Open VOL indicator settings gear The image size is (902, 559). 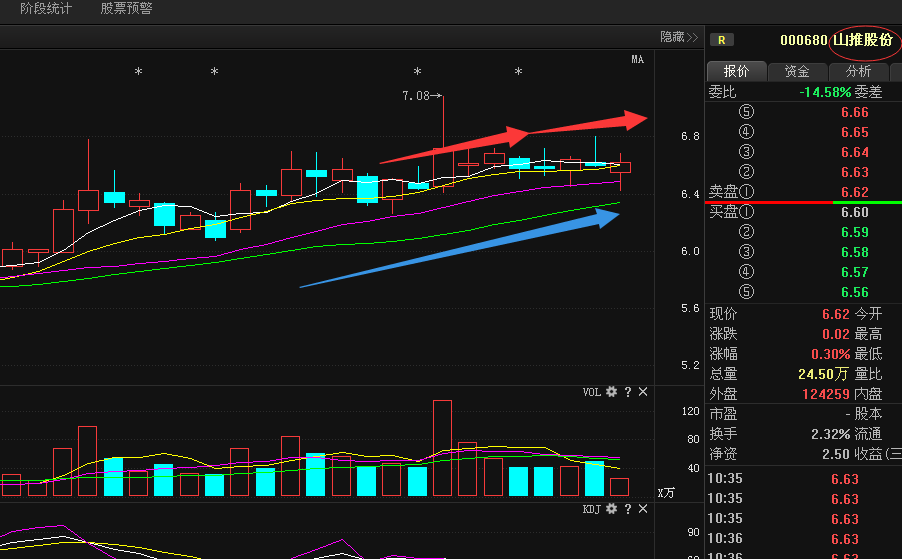611,392
